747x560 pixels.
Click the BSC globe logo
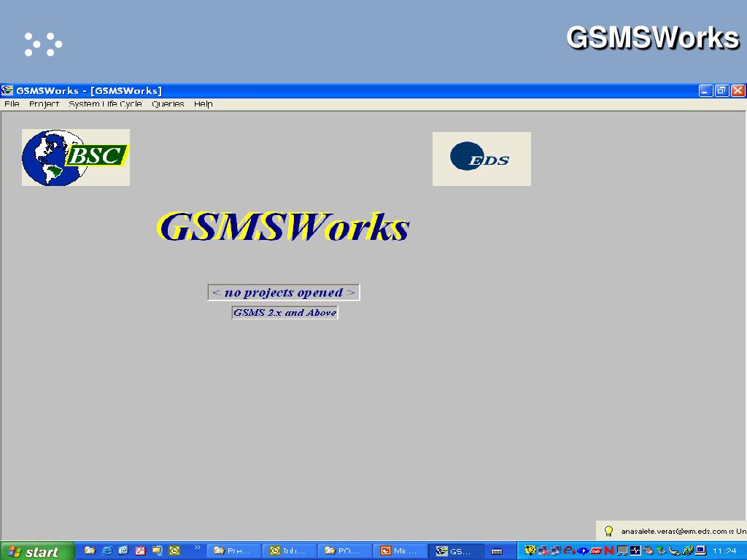click(76, 157)
